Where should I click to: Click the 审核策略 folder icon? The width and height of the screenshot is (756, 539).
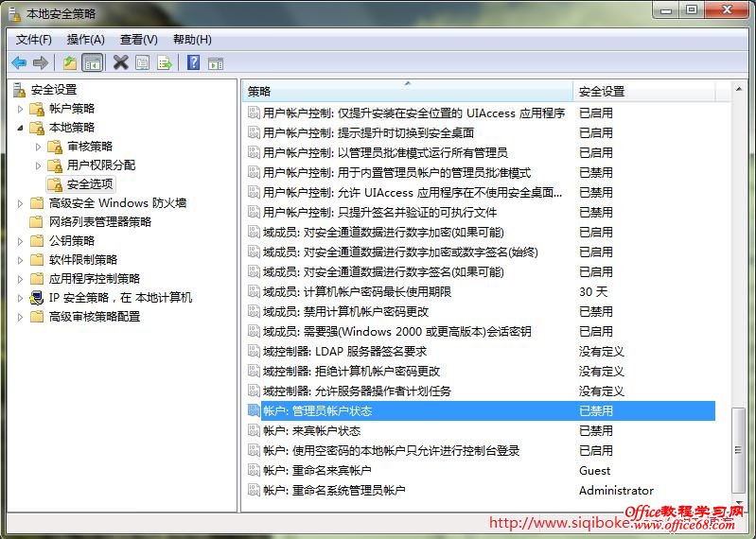tap(55, 147)
